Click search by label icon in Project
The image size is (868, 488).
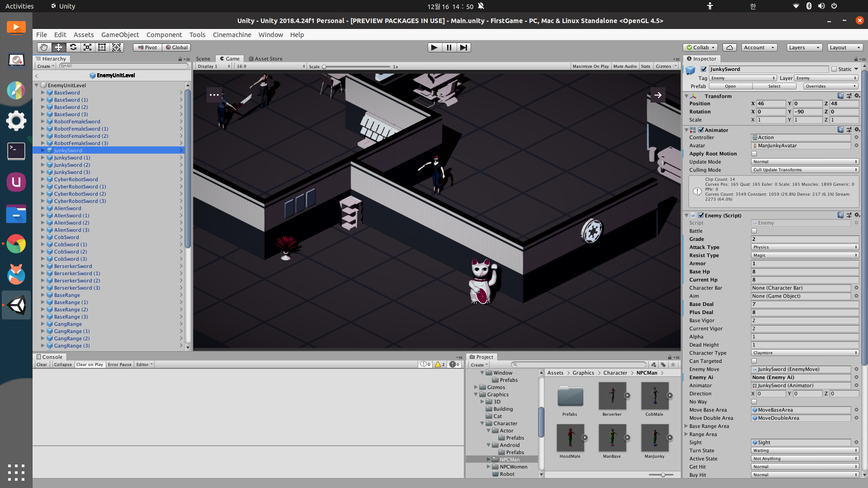pos(663,365)
